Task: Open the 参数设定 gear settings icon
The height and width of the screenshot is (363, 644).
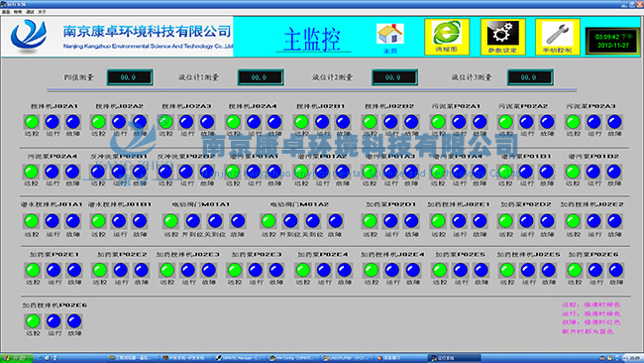Action: coord(502,37)
